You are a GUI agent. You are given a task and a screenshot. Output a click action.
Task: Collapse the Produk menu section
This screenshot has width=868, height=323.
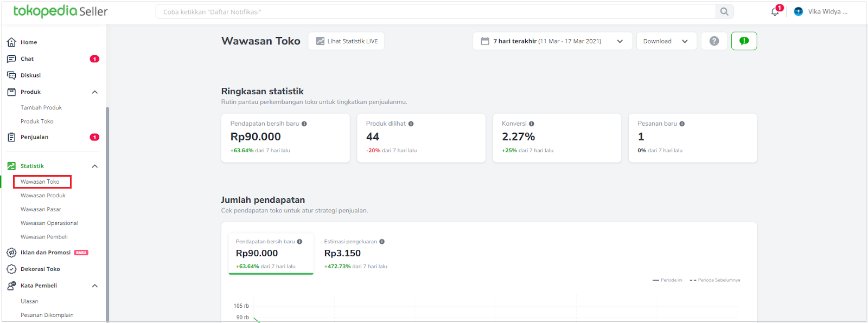[95, 92]
